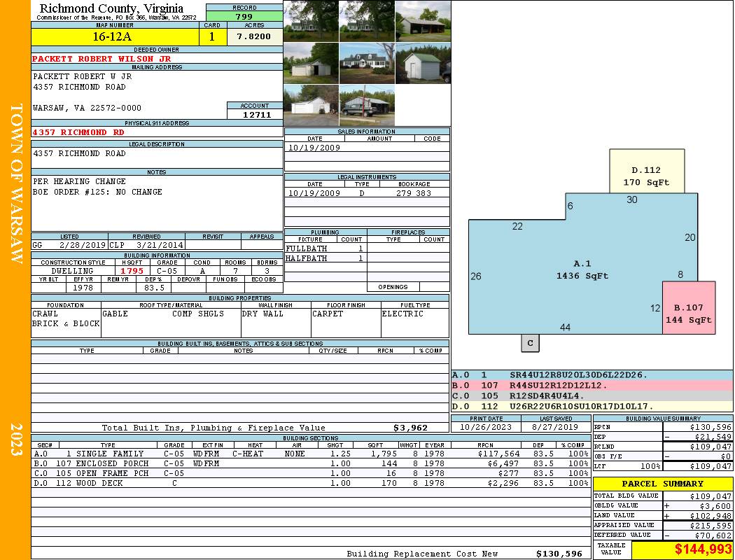Image resolution: width=735 pixels, height=560 pixels.
Task: Click the roof material COMP SHGLS
Action: (198, 314)
